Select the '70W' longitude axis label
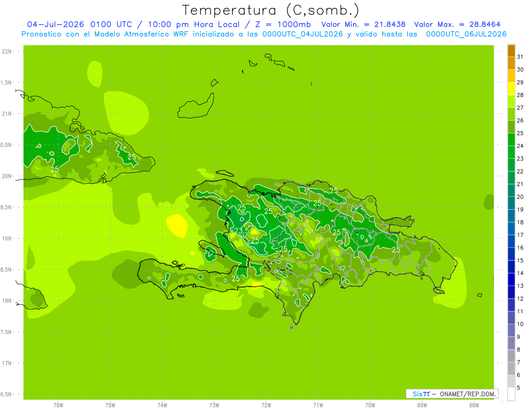The image size is (532, 411). pyautogui.click(x=370, y=405)
